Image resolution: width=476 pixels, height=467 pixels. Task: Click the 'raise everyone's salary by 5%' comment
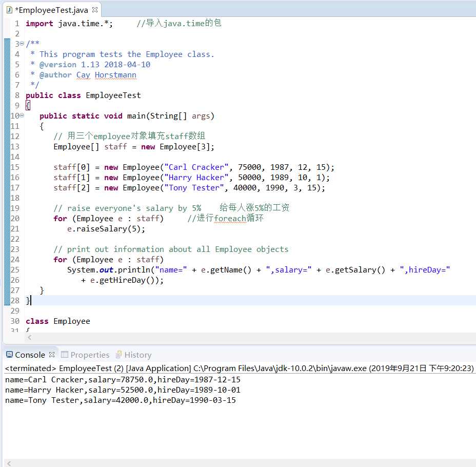pos(127,208)
